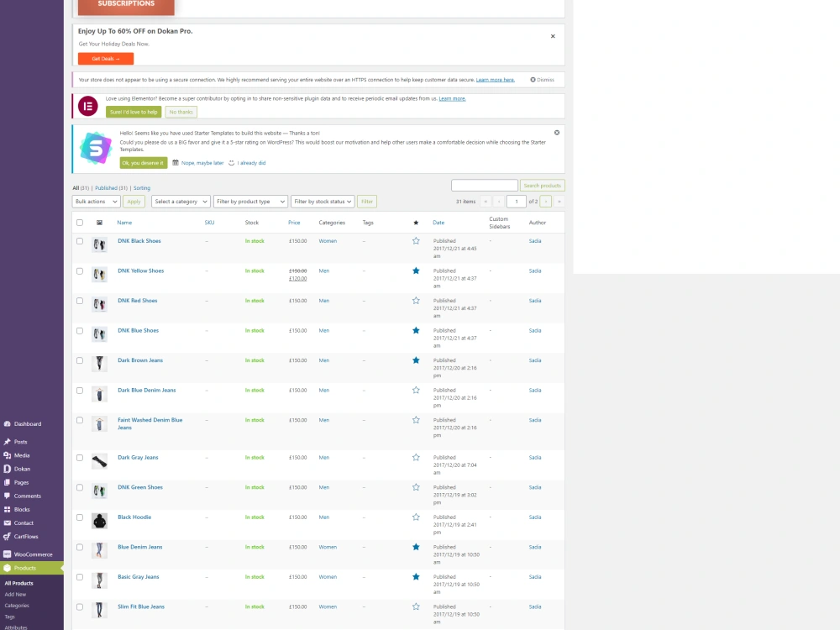Toggle featured star for DNK Black Shoes
840x630 pixels.
coord(416,241)
